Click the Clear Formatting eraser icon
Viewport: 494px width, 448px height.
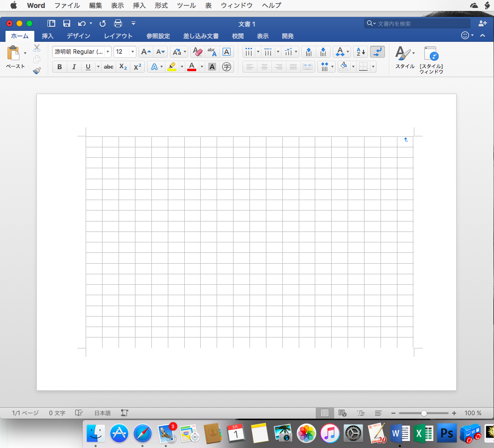(x=197, y=52)
